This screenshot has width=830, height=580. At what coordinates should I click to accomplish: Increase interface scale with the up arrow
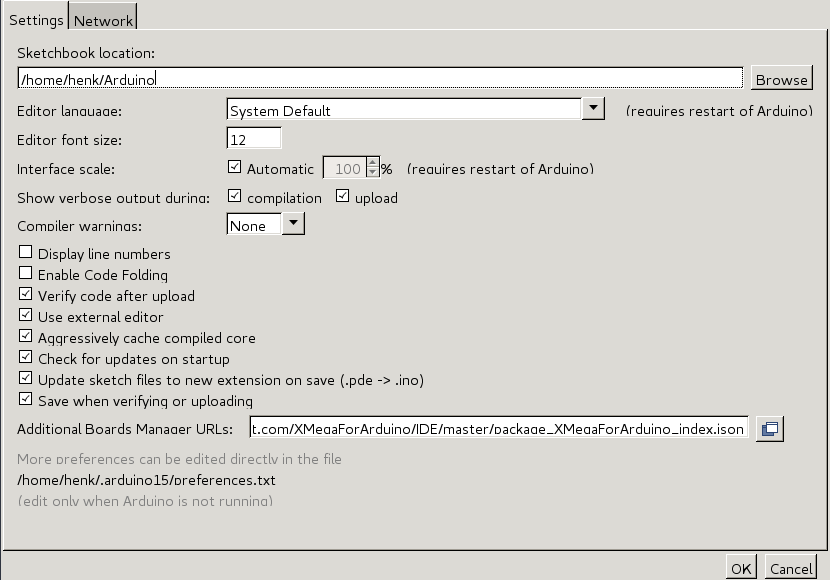pyautogui.click(x=373, y=162)
